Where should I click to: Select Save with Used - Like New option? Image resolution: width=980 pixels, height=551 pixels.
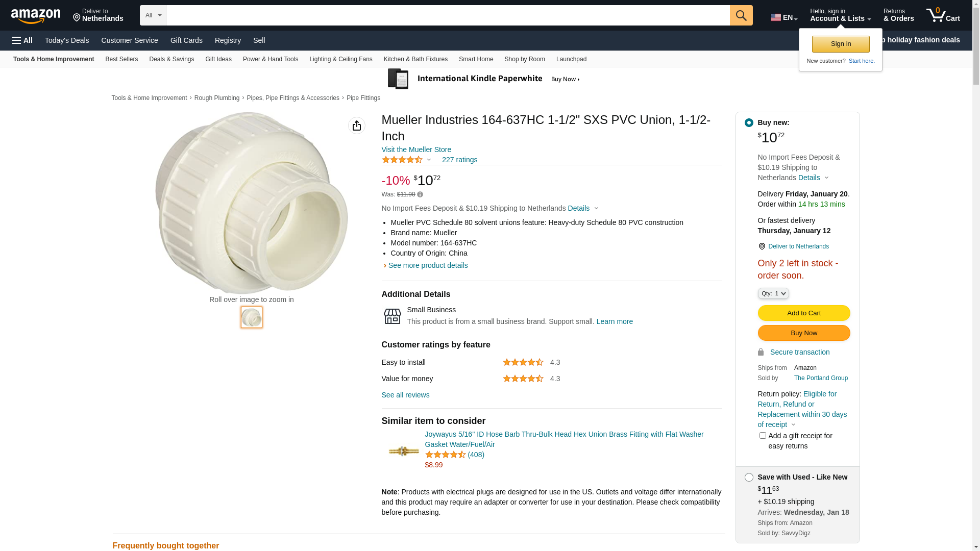pyautogui.click(x=749, y=478)
